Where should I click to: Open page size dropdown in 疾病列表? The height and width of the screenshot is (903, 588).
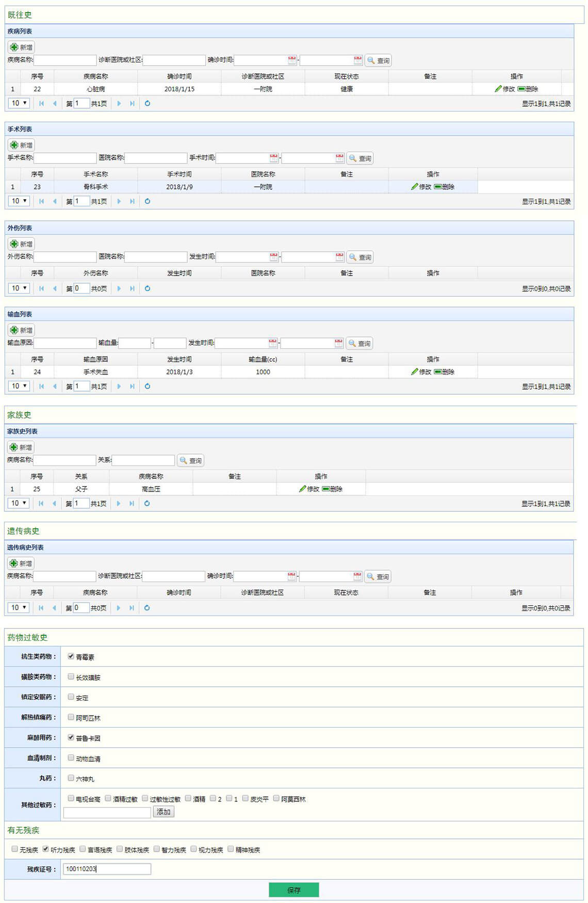coord(19,103)
